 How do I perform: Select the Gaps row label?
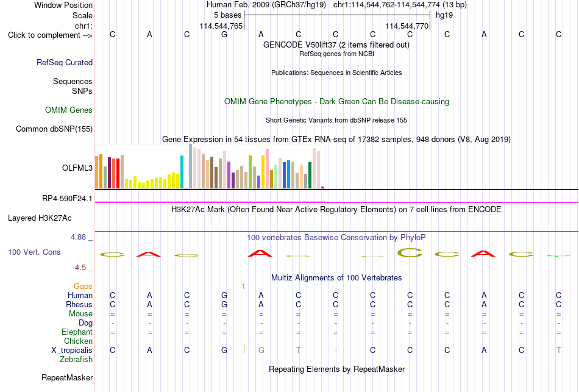point(83,287)
